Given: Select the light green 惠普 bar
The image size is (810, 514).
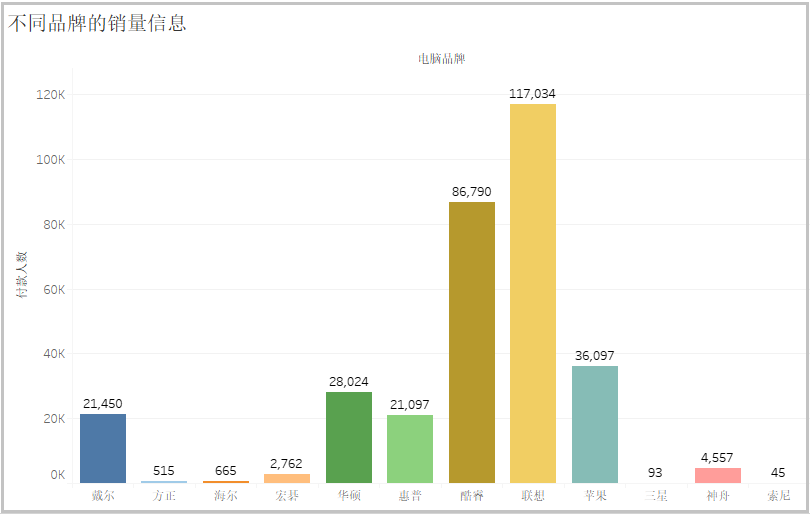Looking at the screenshot, I should (x=410, y=449).
